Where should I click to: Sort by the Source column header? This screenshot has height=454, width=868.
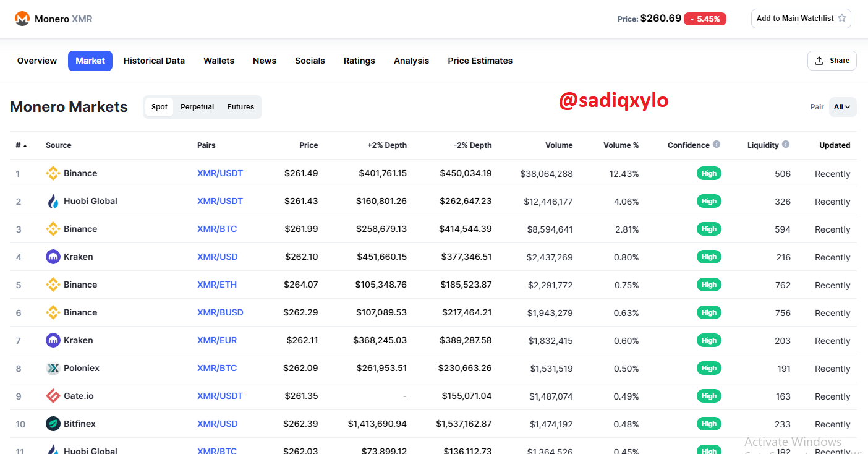tap(59, 145)
